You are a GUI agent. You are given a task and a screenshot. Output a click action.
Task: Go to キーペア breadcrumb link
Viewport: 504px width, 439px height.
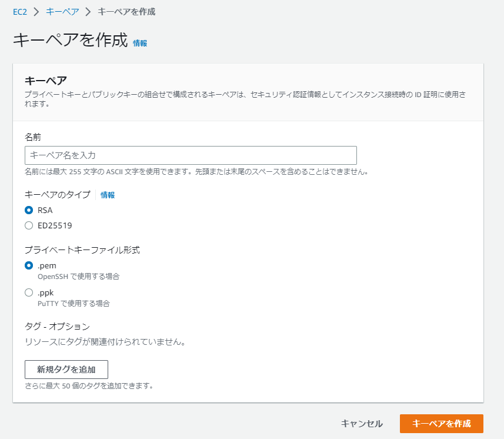tap(62, 12)
